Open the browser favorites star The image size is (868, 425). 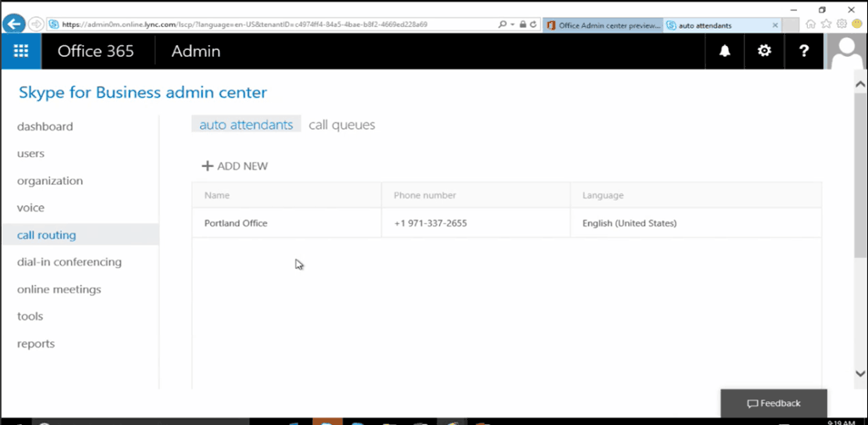[826, 25]
